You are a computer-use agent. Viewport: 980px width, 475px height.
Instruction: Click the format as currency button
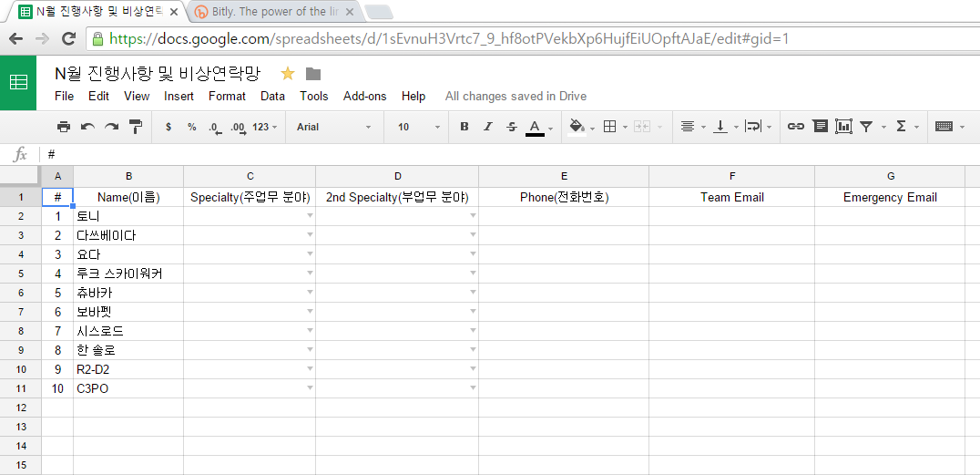click(x=168, y=127)
